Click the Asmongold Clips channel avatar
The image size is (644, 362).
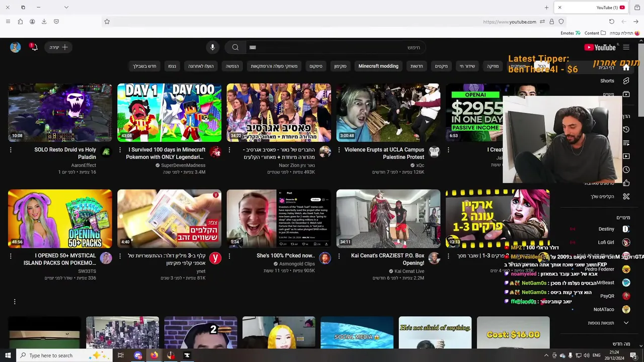pyautogui.click(x=325, y=258)
